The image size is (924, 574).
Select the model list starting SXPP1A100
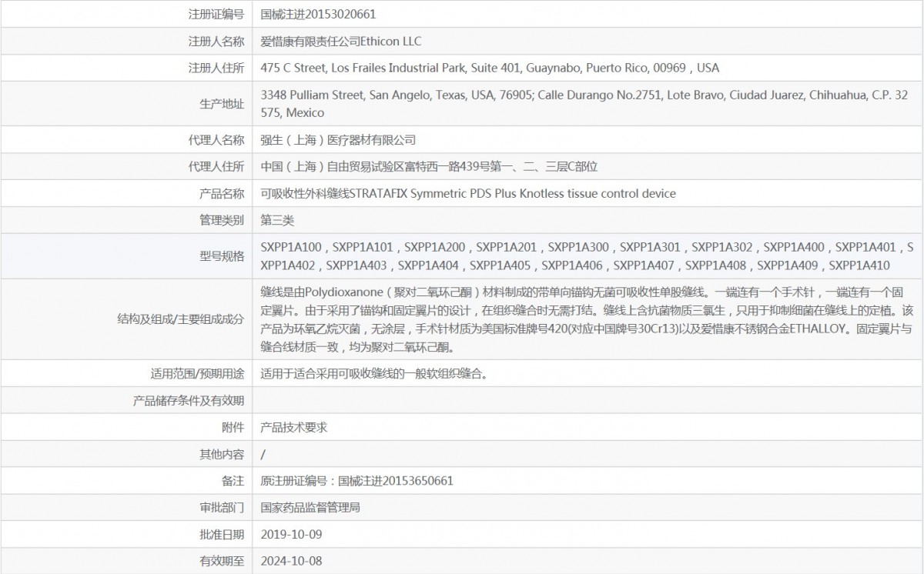coord(587,256)
